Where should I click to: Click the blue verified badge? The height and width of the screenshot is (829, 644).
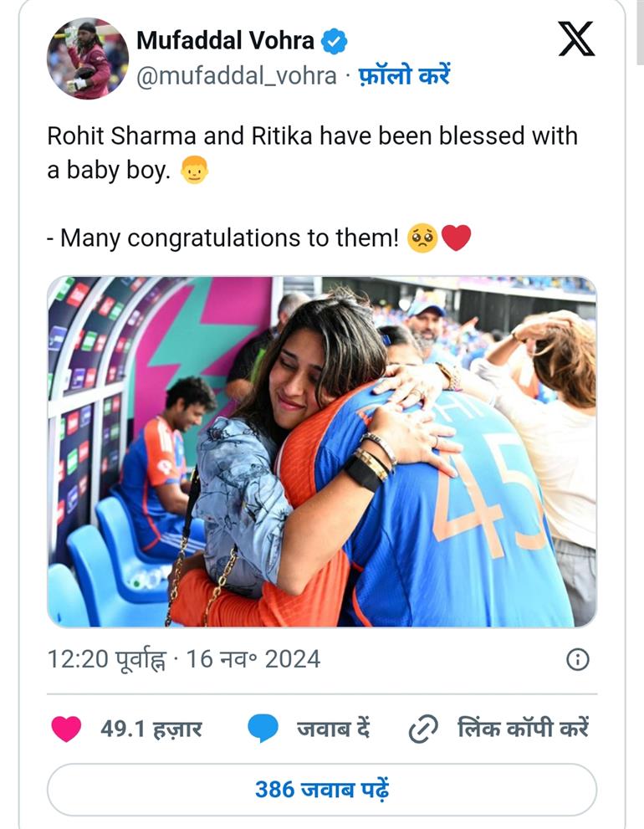click(x=335, y=40)
